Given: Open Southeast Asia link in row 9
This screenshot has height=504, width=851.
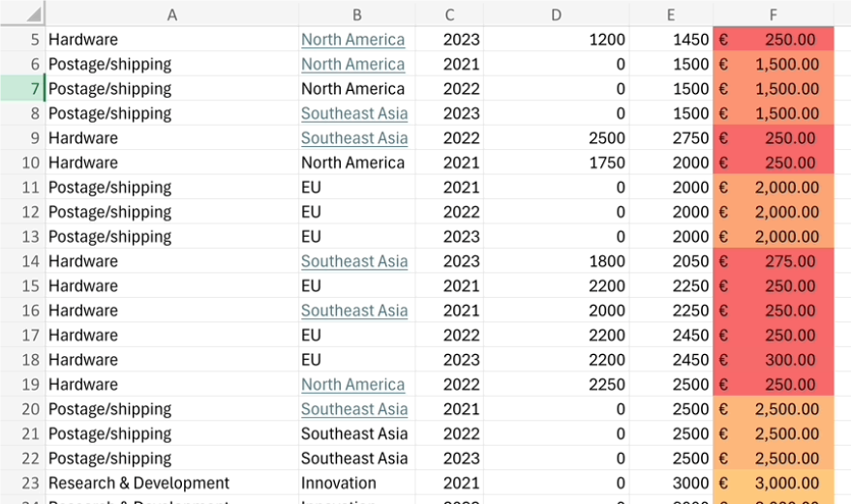Looking at the screenshot, I should [x=354, y=137].
